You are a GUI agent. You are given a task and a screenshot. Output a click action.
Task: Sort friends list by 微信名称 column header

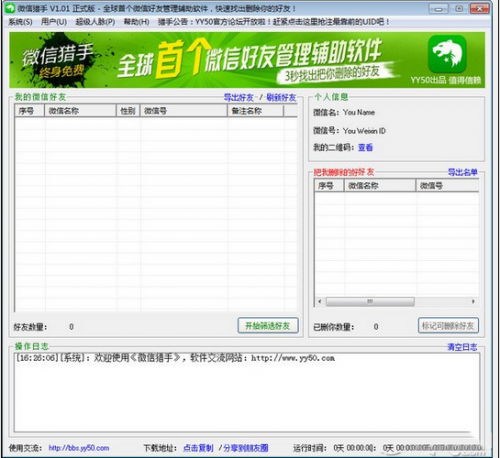click(x=80, y=111)
